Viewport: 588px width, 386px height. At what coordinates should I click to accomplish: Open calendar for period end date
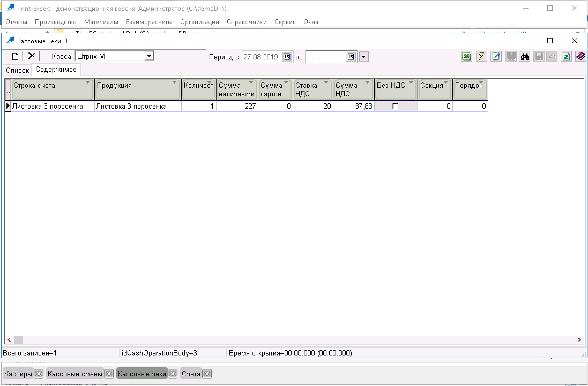[351, 57]
